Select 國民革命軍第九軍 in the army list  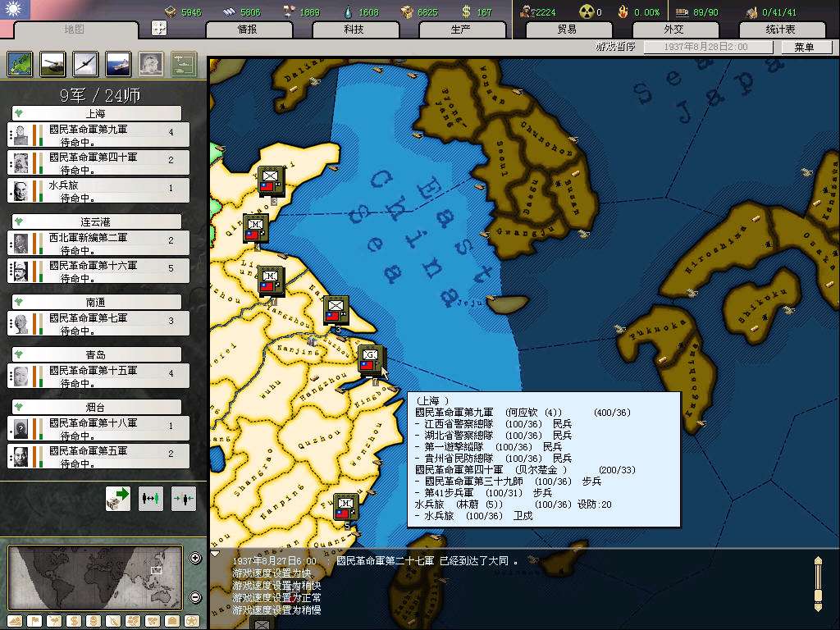98,135
